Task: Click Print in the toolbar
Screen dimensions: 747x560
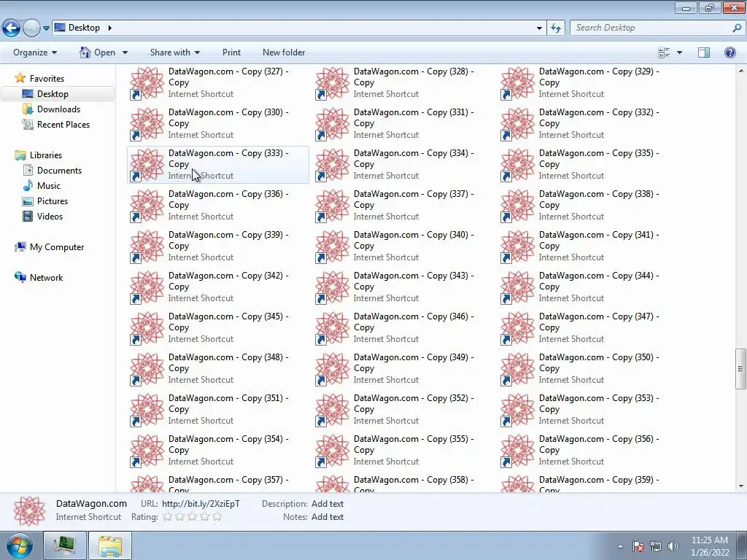Action: (x=231, y=52)
